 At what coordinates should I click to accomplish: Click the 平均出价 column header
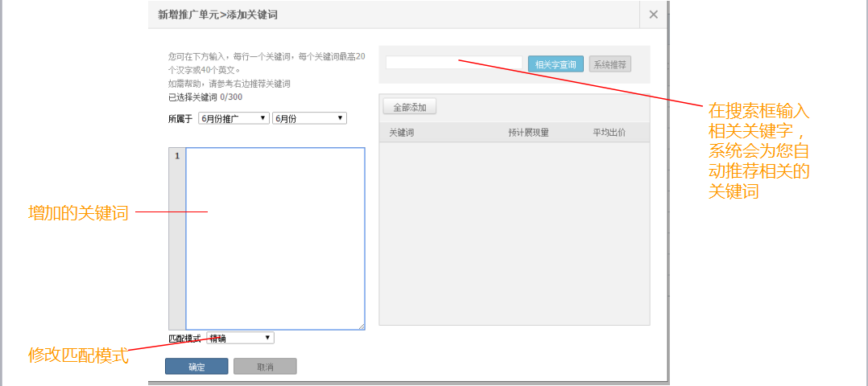(609, 133)
